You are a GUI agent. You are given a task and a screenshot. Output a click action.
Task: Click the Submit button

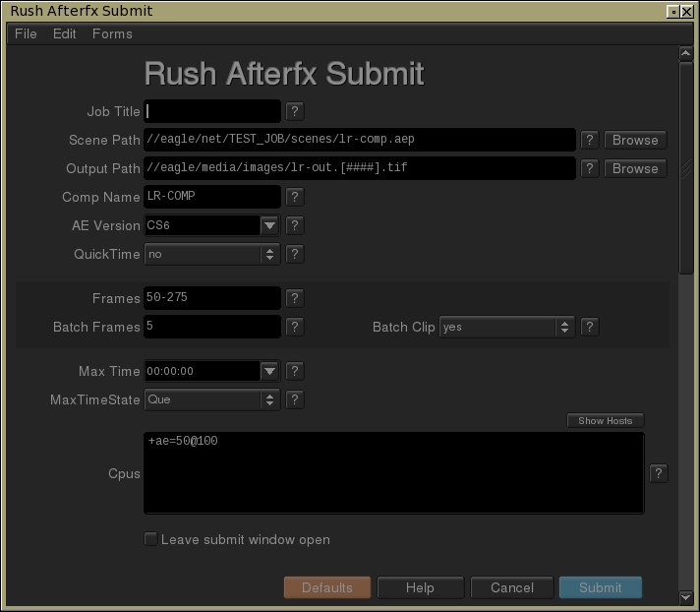point(600,587)
